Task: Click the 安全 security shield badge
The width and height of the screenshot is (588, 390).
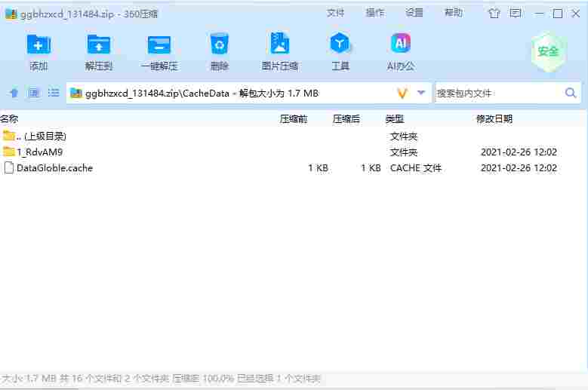Action: pyautogui.click(x=548, y=51)
